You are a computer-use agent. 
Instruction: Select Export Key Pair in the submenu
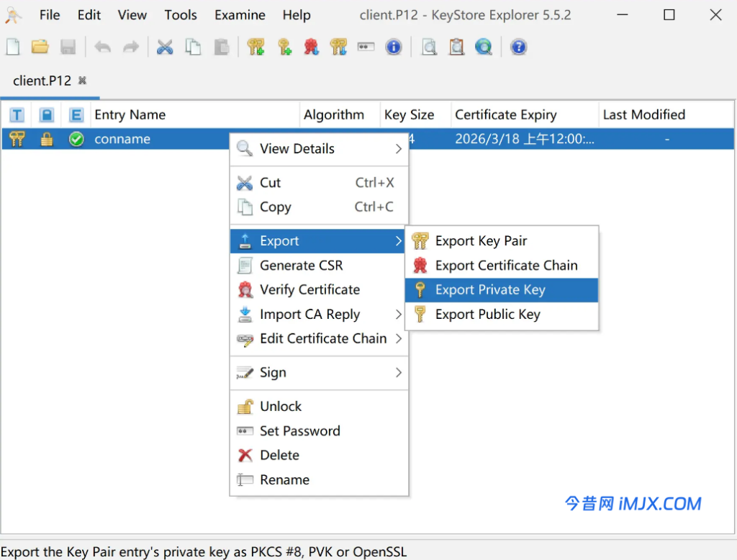point(502,240)
